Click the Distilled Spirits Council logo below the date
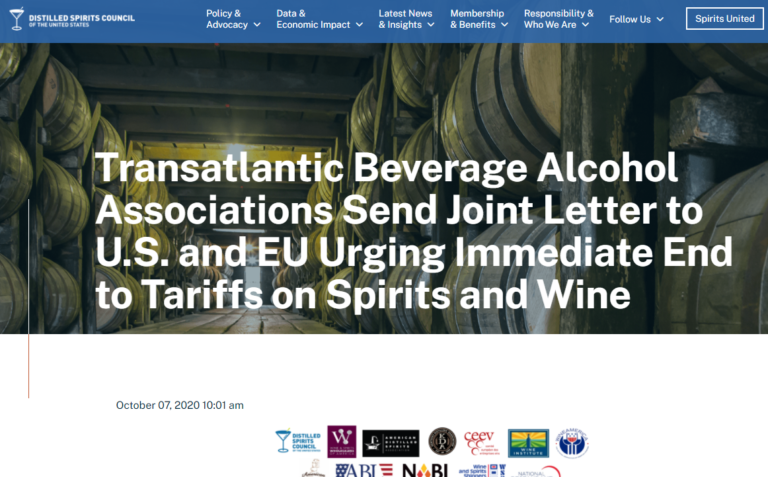 click(x=298, y=441)
